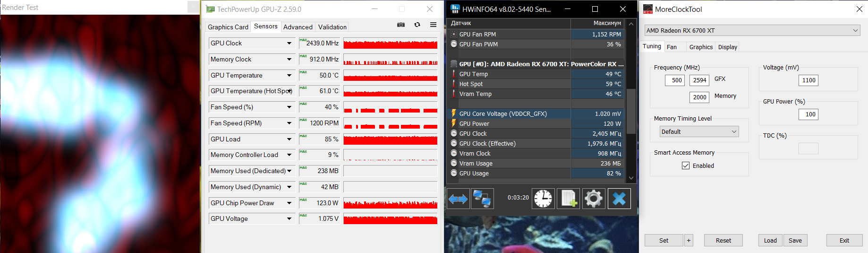Screen dimensions: 868x253
Task: Click the GPU Fan RPM sensor icon in HWiNFO
Action: (454, 34)
